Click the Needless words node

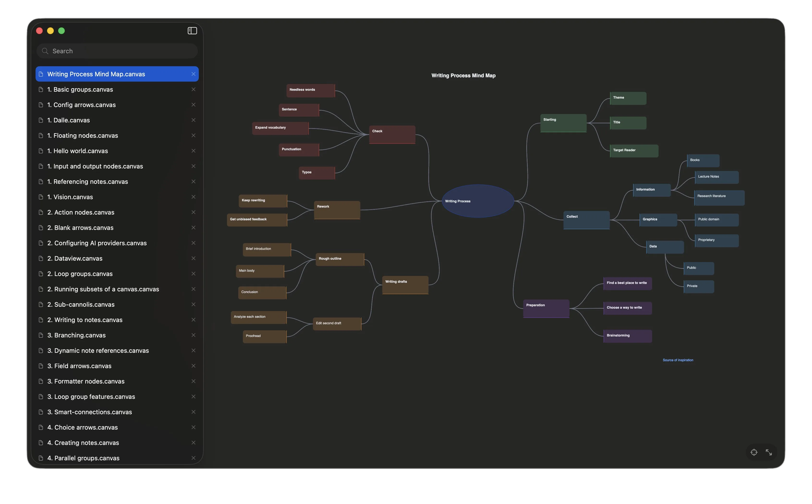coord(310,91)
